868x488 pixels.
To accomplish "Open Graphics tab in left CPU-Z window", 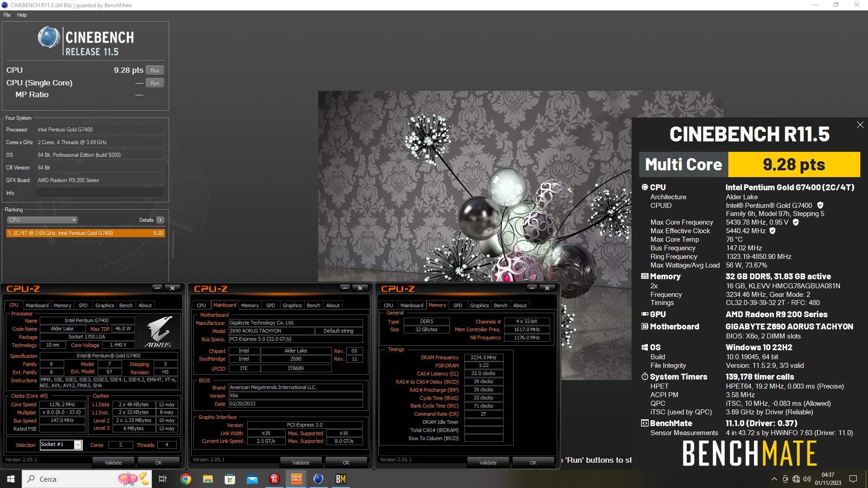I will pos(104,305).
